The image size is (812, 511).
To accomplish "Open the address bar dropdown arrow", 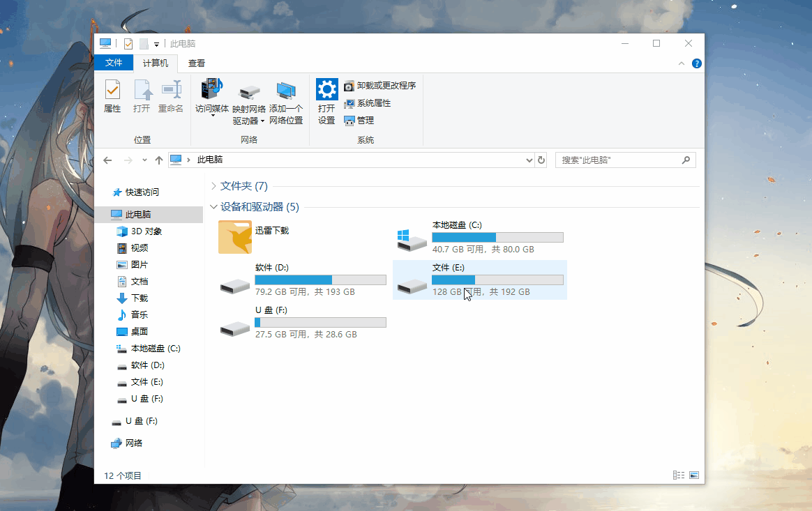I will coord(529,160).
